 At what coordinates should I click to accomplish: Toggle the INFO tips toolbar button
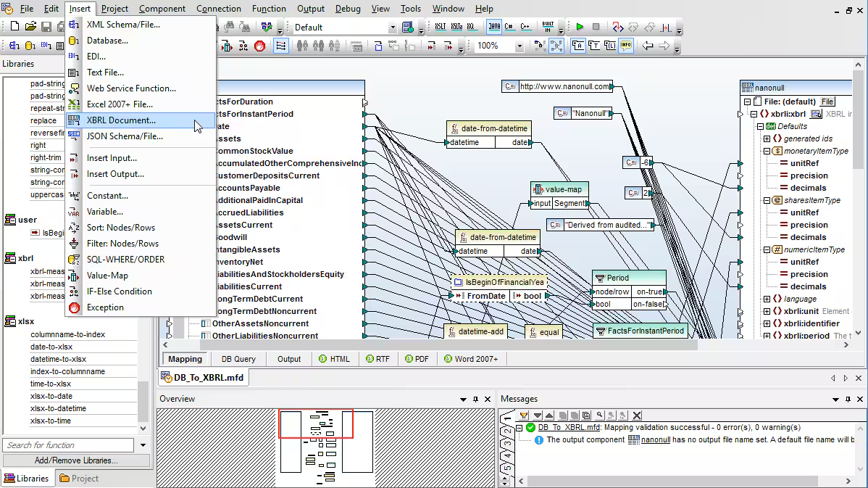point(625,46)
